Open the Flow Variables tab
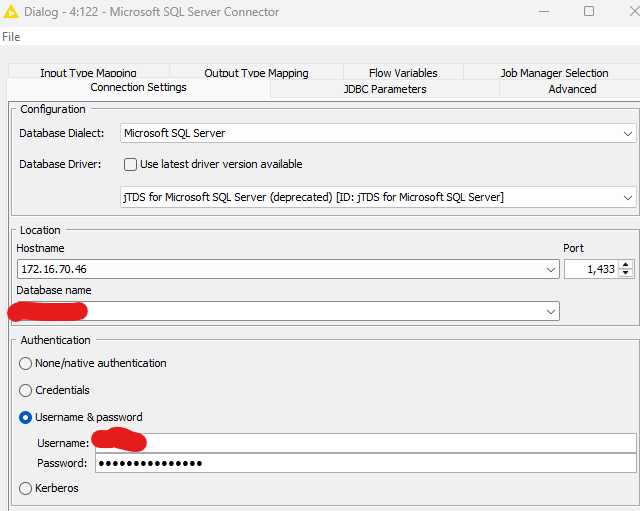The image size is (640, 511). pyautogui.click(x=403, y=72)
